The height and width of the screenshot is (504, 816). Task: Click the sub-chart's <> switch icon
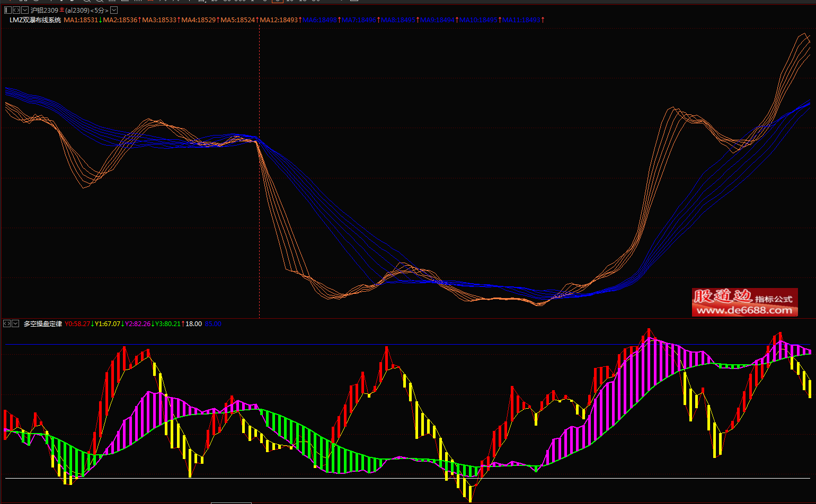pyautogui.click(x=7, y=323)
